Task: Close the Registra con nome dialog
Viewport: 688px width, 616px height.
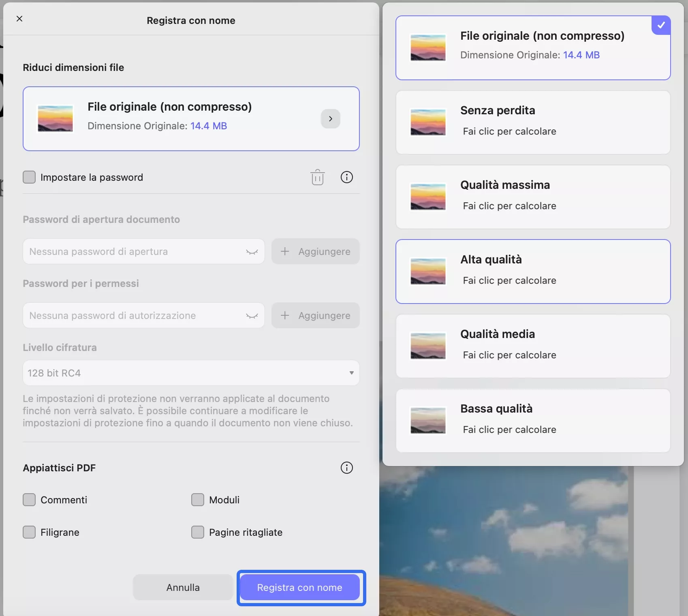Action: pyautogui.click(x=19, y=19)
